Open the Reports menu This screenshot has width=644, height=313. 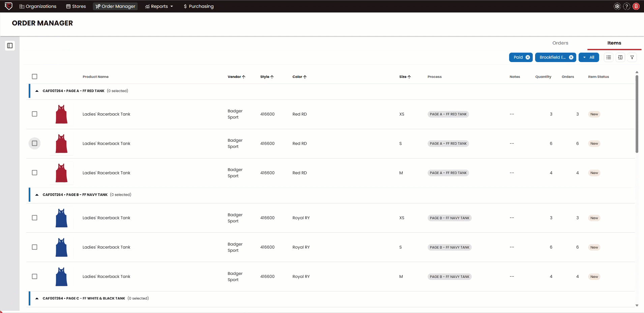[159, 6]
